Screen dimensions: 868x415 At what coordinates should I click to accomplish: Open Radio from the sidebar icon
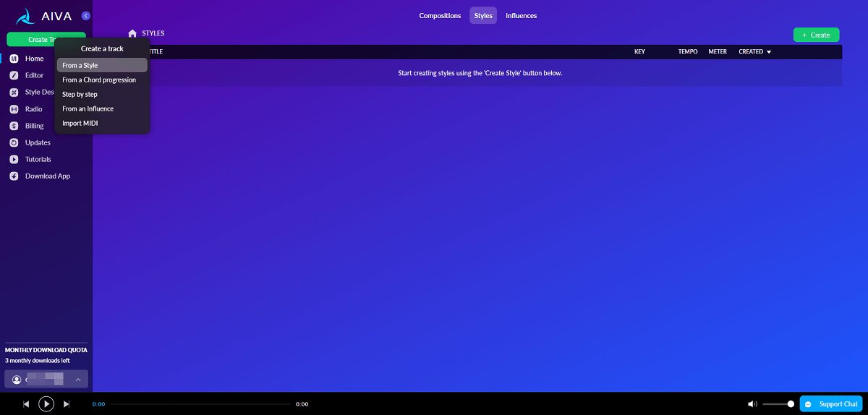14,109
